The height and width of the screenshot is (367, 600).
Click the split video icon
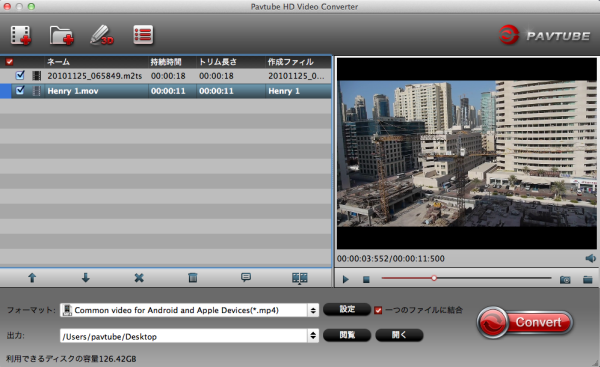(x=300, y=278)
